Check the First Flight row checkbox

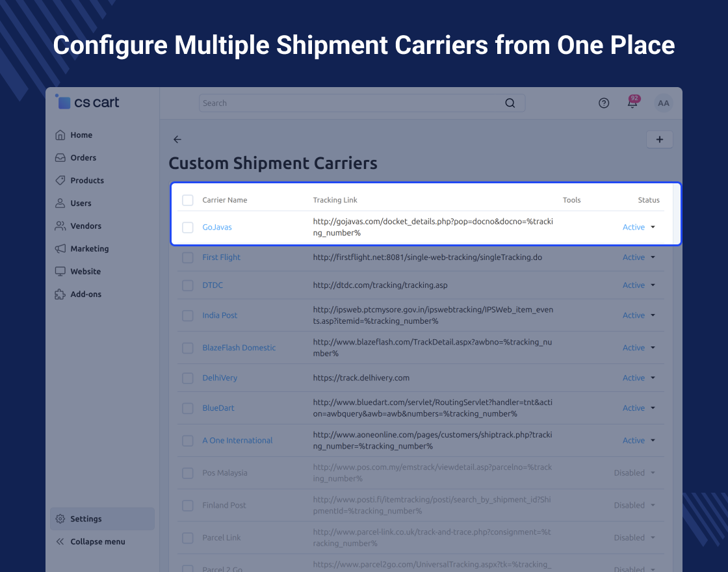pyautogui.click(x=188, y=257)
